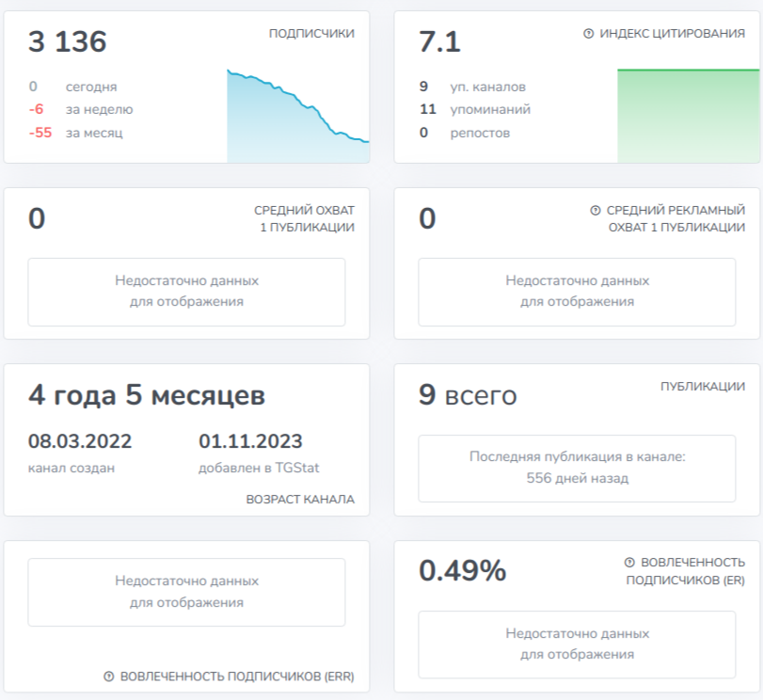Click the 3 136 subscribers count
This screenshot has width=763, height=700.
[67, 41]
